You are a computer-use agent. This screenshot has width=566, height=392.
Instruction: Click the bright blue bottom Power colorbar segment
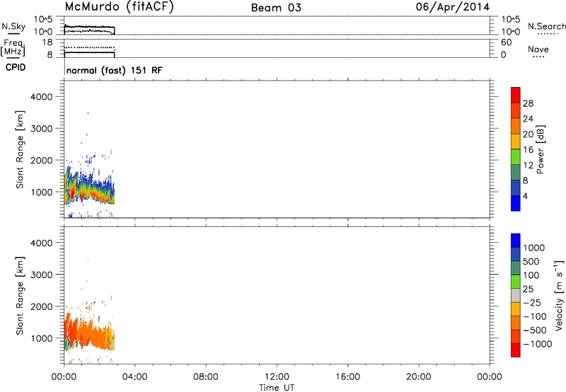[516, 203]
